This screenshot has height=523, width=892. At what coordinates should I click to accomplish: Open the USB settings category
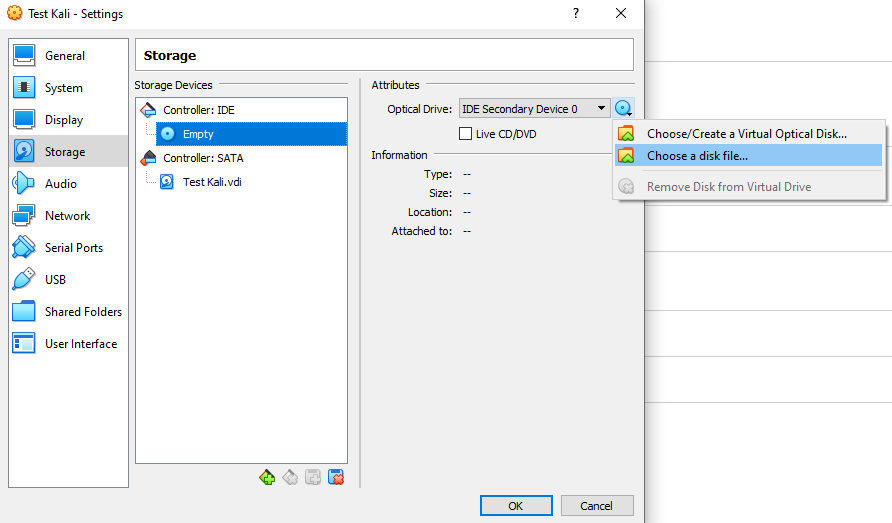(x=55, y=280)
